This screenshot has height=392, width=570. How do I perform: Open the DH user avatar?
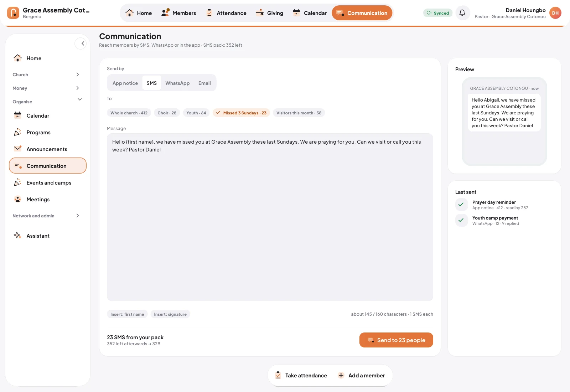click(555, 13)
